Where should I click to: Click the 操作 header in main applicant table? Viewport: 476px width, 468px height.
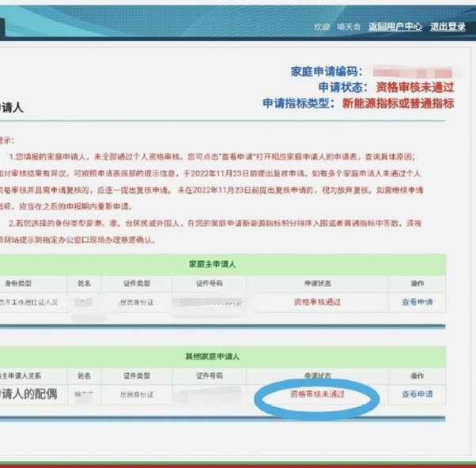pos(417,283)
